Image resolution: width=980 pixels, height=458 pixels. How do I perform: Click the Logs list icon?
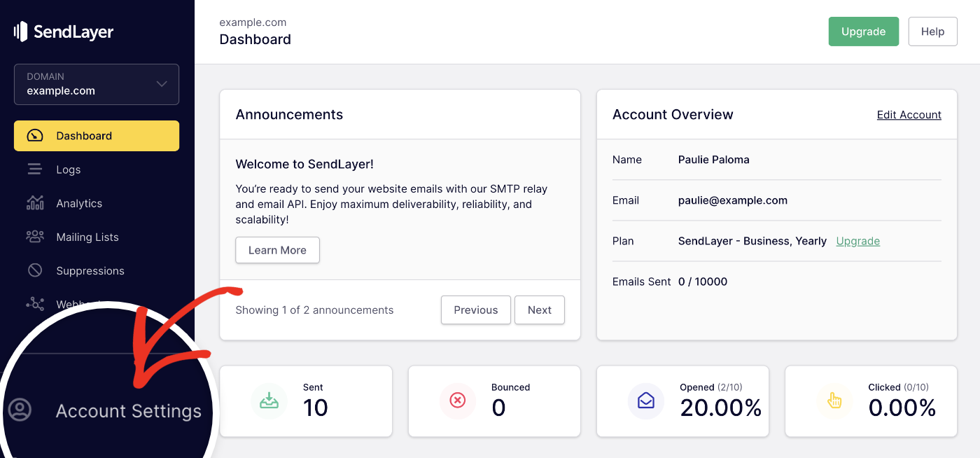(x=35, y=169)
